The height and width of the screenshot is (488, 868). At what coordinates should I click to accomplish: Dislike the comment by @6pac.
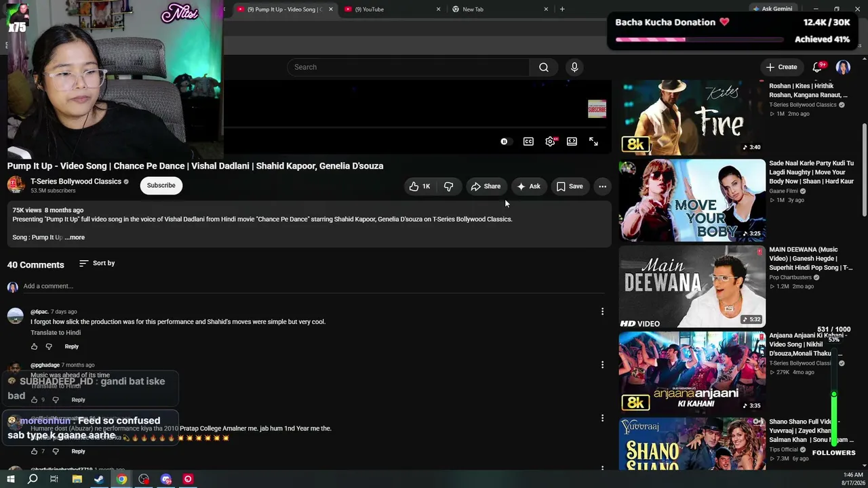point(49,346)
